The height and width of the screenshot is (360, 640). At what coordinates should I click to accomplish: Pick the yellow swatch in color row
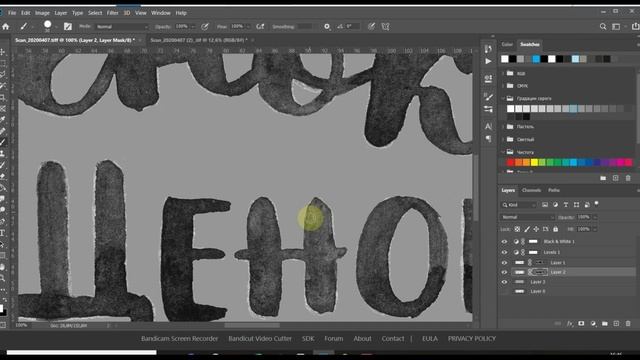click(x=534, y=162)
